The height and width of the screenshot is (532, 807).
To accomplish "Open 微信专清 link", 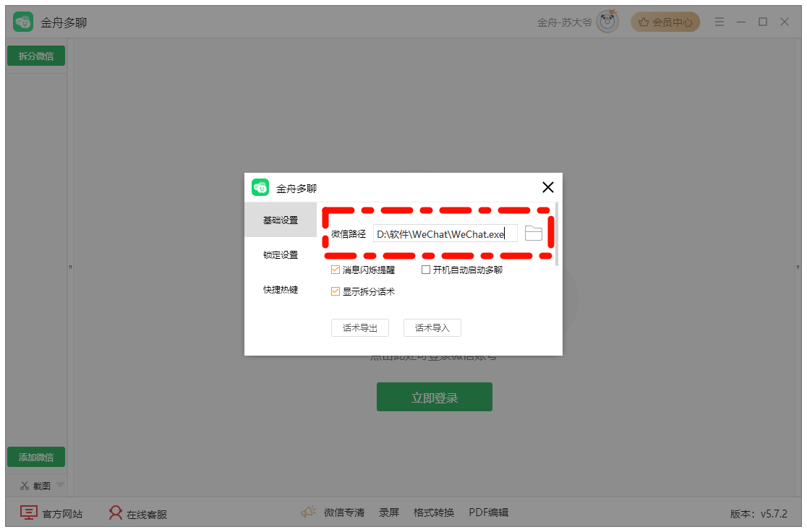I will (x=344, y=512).
